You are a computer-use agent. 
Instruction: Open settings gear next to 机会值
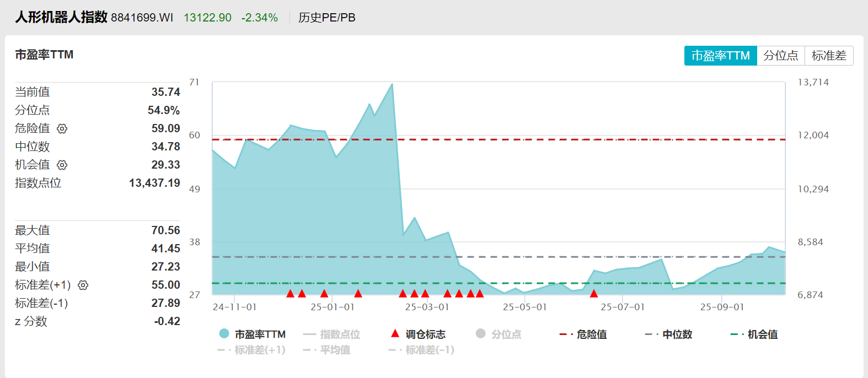coord(62,165)
